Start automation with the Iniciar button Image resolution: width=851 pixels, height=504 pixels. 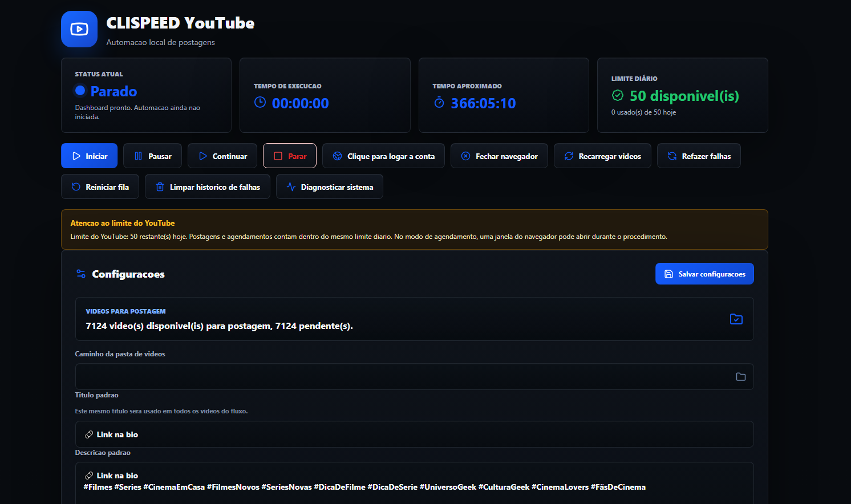(89, 156)
